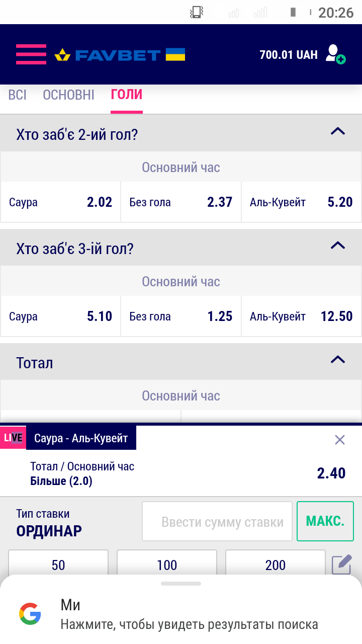Pick Без гола 1.25 for 3rd goal
The height and width of the screenshot is (644, 362).
(x=181, y=316)
